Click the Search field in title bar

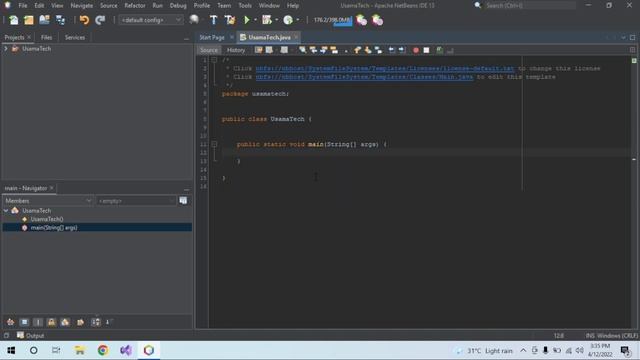click(x=530, y=6)
